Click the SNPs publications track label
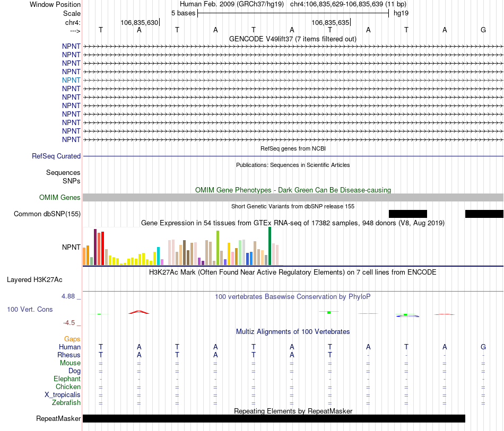 pyautogui.click(x=72, y=181)
